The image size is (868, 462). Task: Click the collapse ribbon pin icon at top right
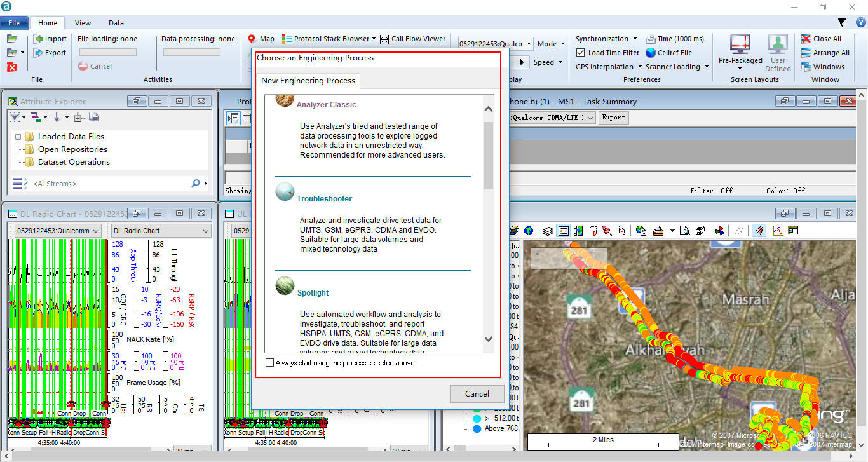(842, 23)
